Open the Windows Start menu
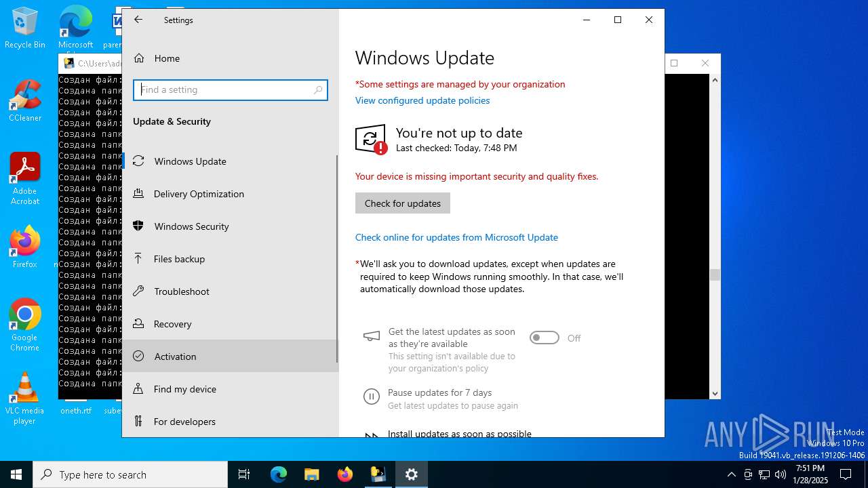Screen dimensions: 868x488 [16, 474]
